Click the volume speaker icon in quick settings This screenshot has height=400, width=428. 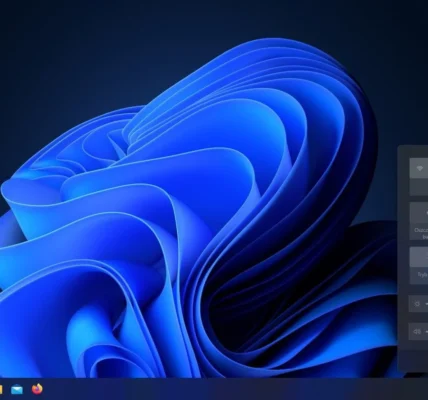[417, 331]
